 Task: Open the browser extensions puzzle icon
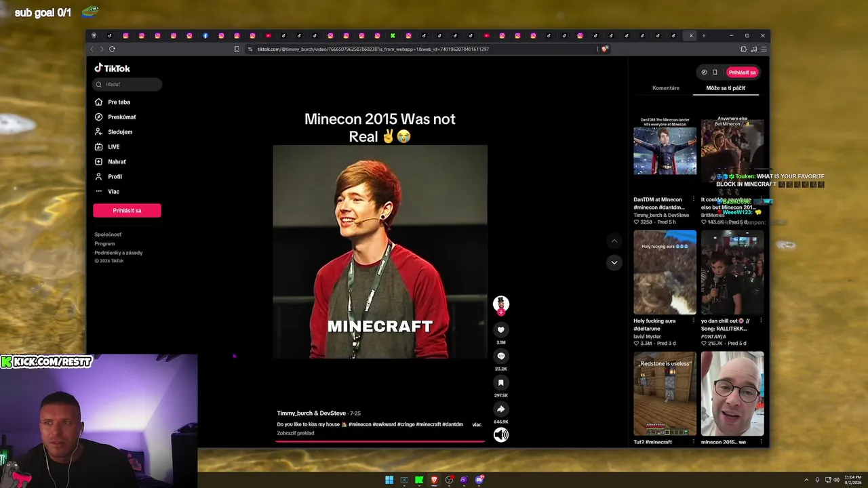[743, 49]
